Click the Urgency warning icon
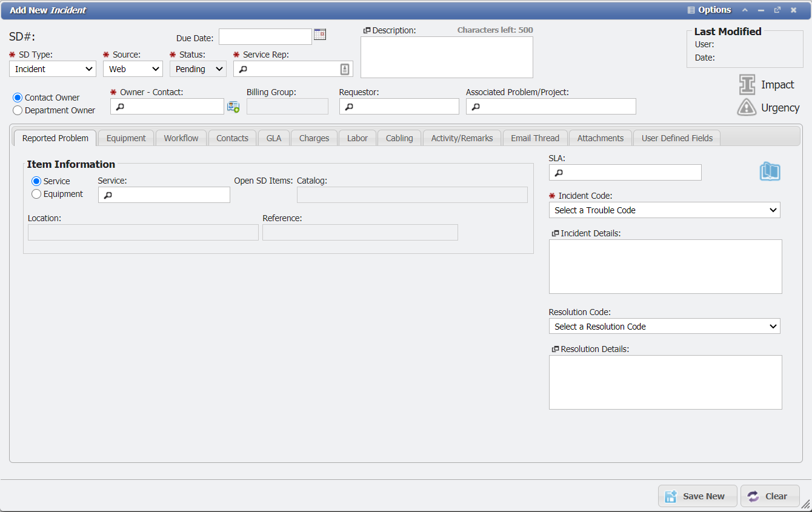Image resolution: width=812 pixels, height=512 pixels. tap(747, 107)
